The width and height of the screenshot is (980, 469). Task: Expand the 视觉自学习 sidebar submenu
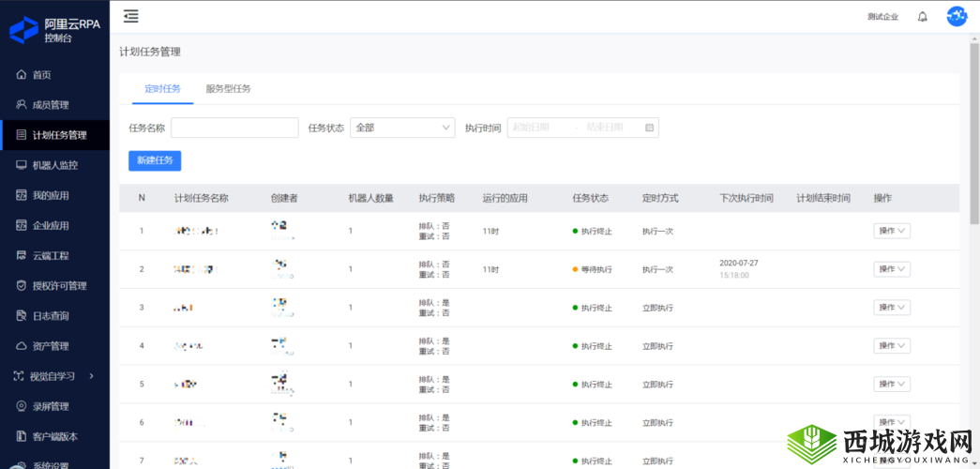click(91, 376)
